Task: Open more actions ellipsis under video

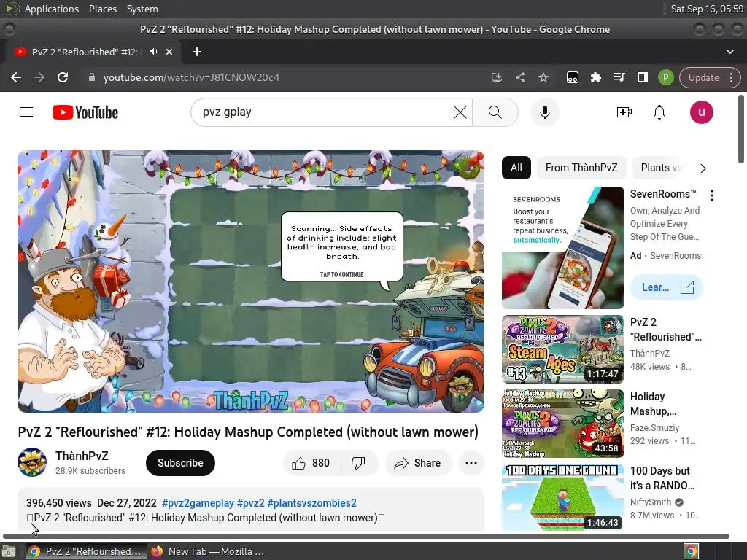Action: click(471, 463)
